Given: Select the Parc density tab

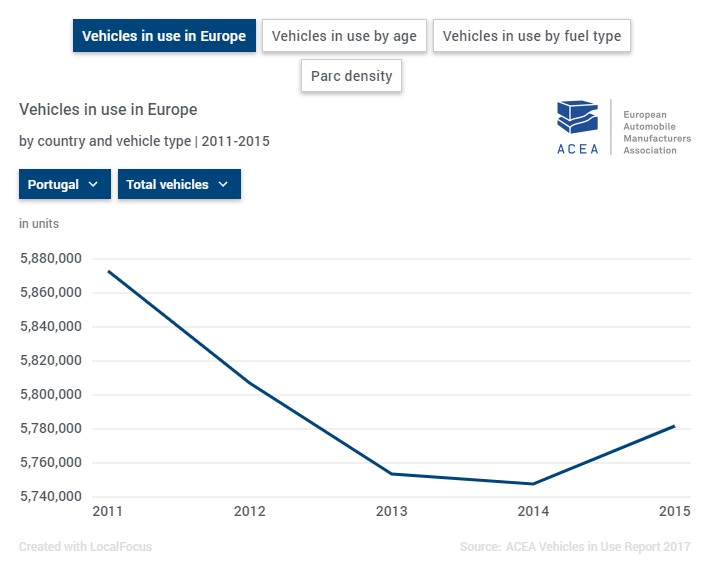Looking at the screenshot, I should click(351, 76).
